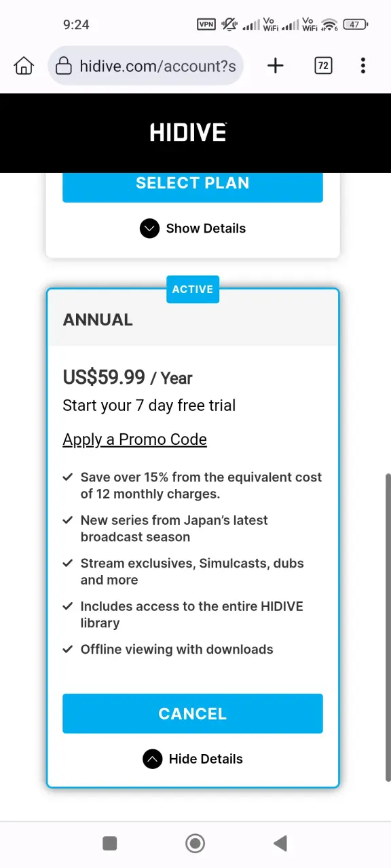Click the Show Details text label
Viewport: 391px width, 868px height.
pyautogui.click(x=206, y=229)
